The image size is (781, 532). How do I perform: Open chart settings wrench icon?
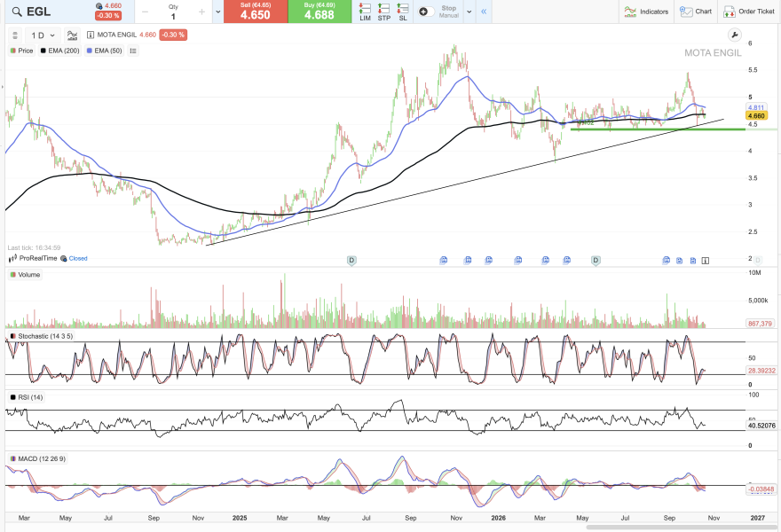pos(734,35)
